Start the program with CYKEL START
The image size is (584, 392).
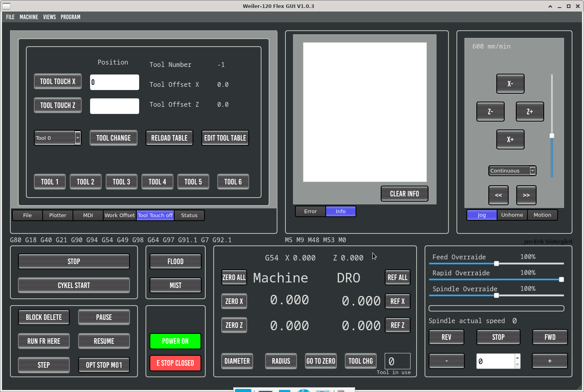point(74,285)
